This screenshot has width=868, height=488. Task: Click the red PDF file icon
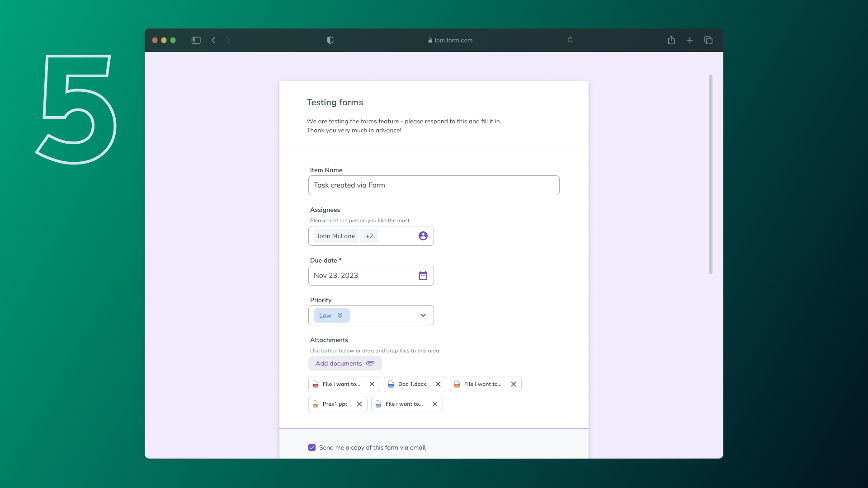[x=316, y=384]
